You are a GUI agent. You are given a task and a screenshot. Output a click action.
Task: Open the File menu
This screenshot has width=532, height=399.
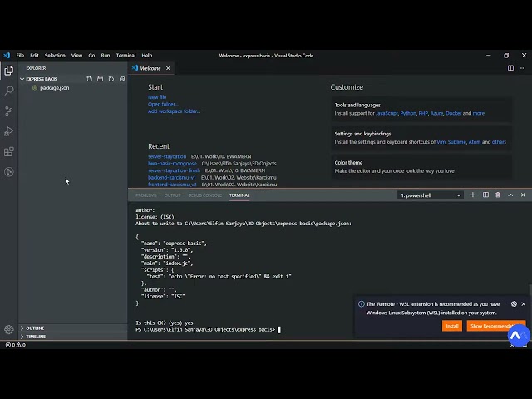point(20,56)
